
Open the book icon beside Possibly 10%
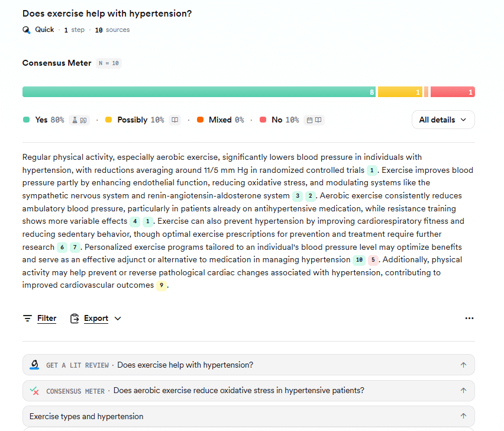coord(175,120)
